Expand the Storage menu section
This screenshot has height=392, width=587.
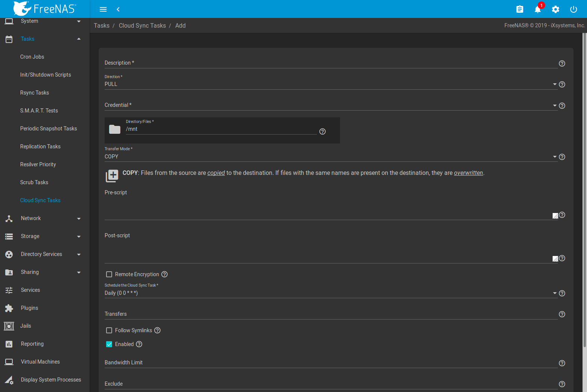79,237
